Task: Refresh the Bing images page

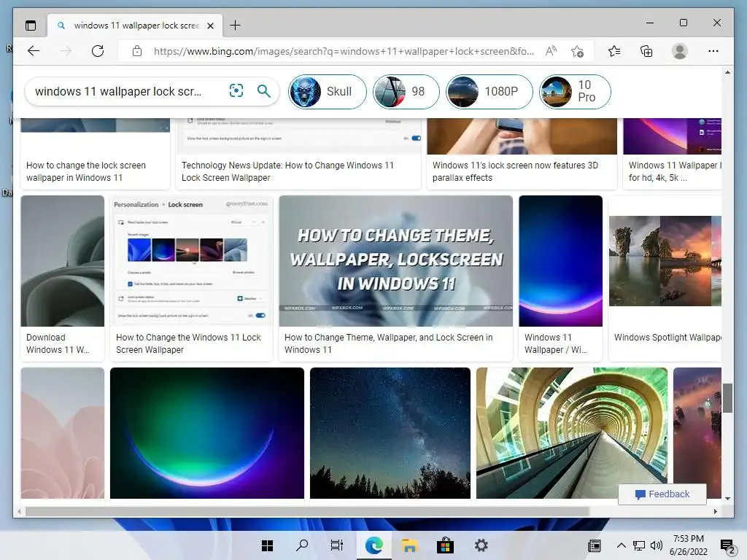Action: click(x=98, y=51)
